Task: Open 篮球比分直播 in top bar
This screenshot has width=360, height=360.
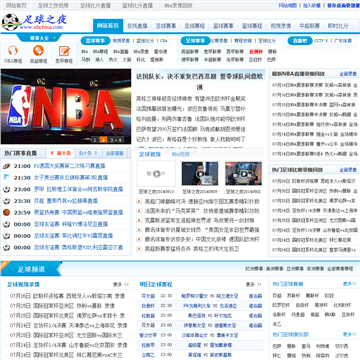Action: point(137,5)
